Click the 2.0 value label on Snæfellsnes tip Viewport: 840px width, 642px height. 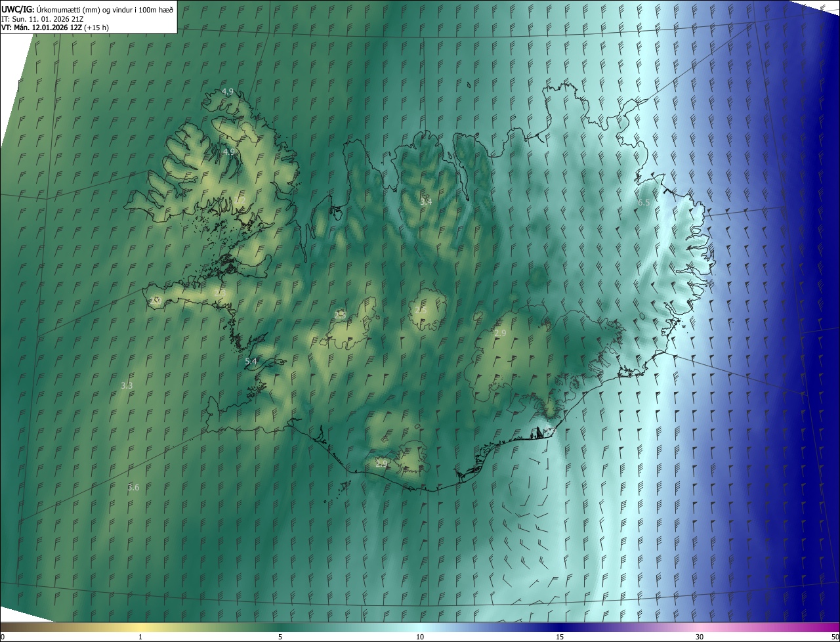coord(156,300)
